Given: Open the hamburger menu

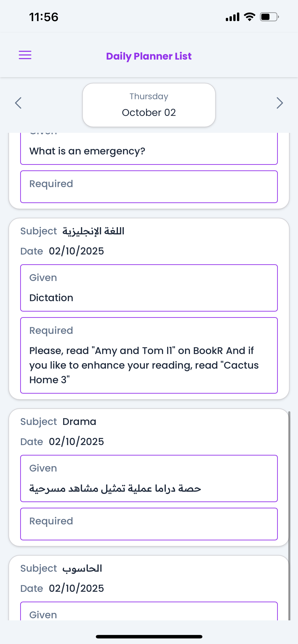Looking at the screenshot, I should (x=25, y=55).
